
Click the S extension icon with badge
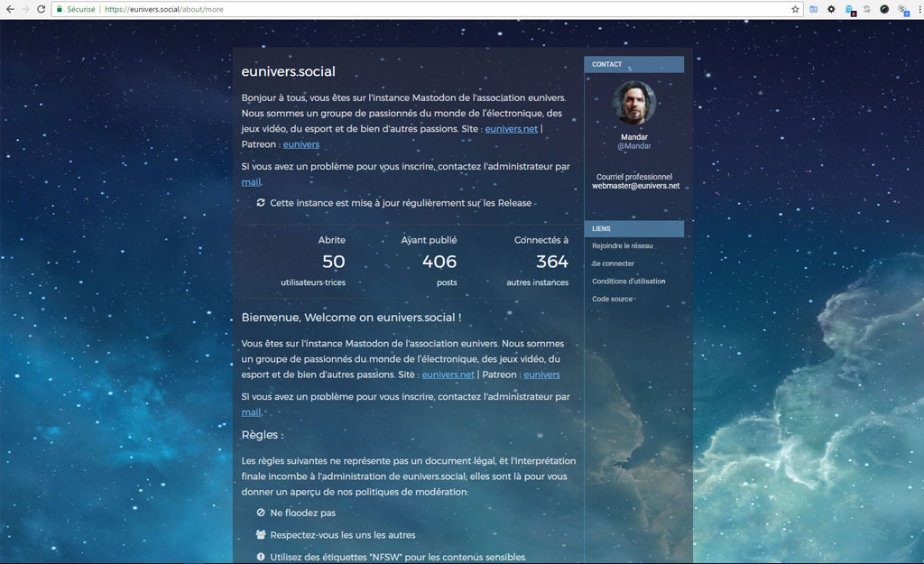coord(902,10)
